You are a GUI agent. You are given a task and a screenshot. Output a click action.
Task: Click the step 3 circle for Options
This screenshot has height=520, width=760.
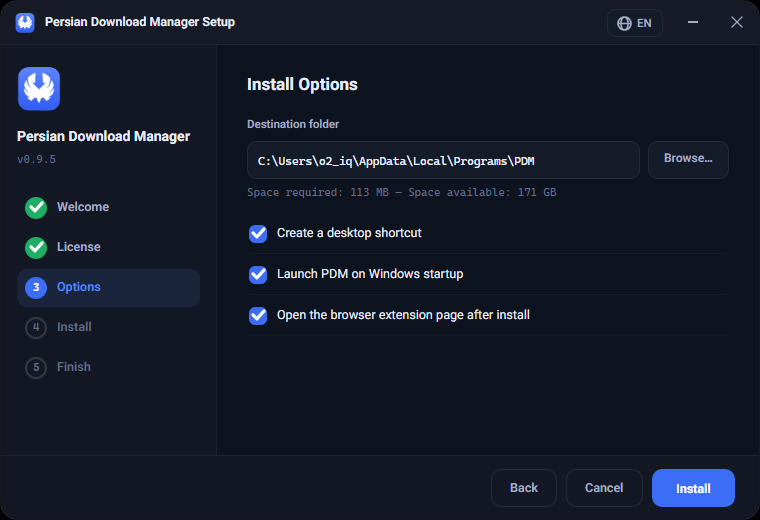click(36, 287)
